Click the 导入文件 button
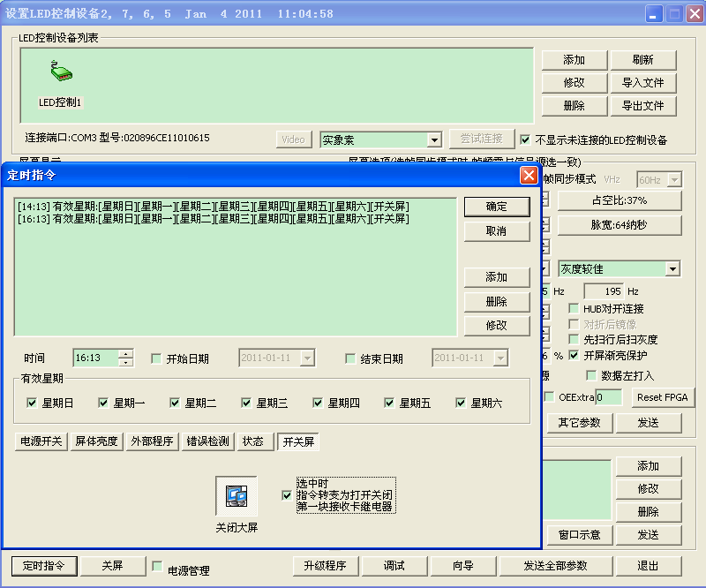 point(643,83)
